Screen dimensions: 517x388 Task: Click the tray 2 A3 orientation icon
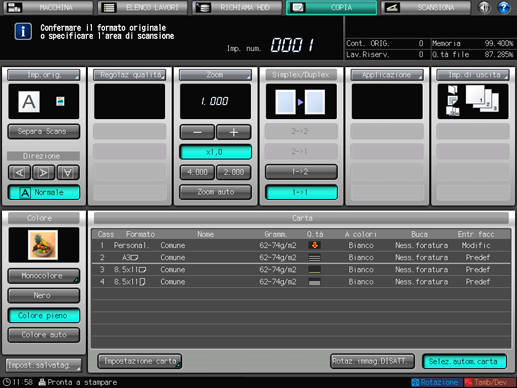pyautogui.click(x=134, y=258)
